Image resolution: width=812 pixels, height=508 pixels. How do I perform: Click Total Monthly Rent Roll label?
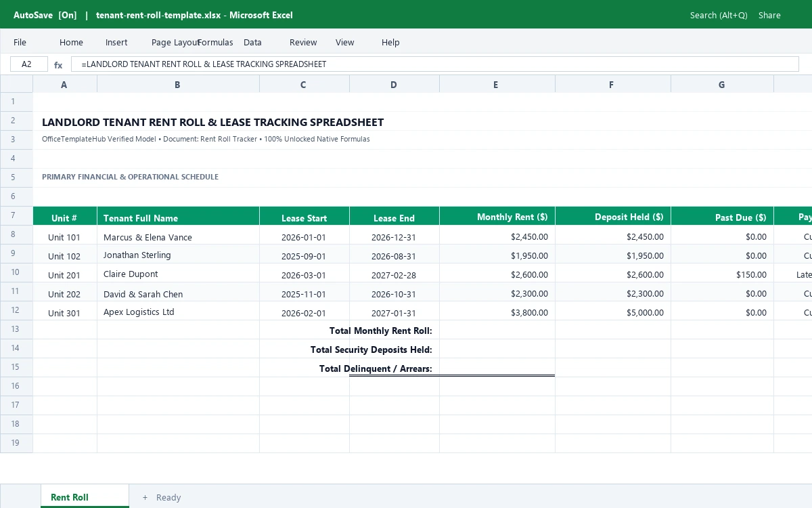point(380,331)
